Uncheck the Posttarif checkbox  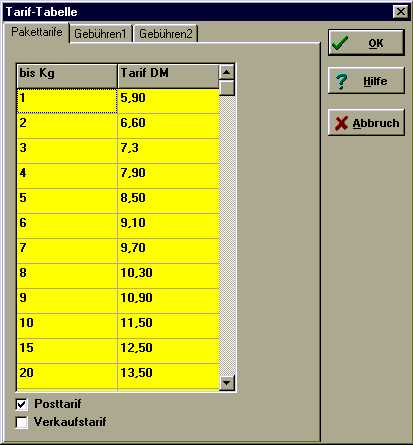point(22,404)
